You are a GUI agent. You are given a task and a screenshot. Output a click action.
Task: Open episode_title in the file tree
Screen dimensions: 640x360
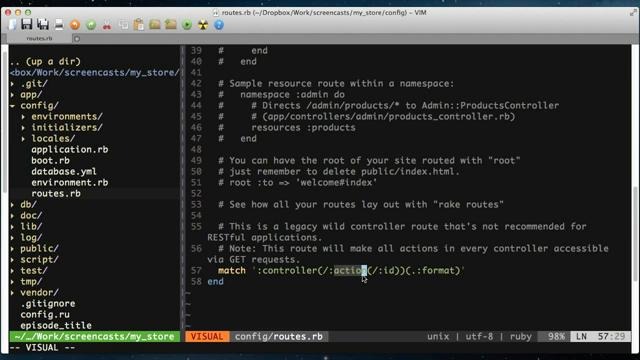pos(56,326)
